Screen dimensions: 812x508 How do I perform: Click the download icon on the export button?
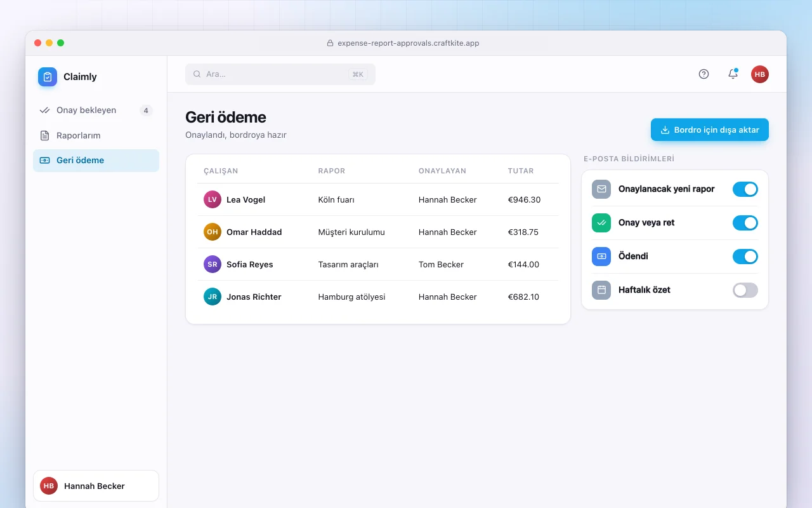click(x=665, y=130)
